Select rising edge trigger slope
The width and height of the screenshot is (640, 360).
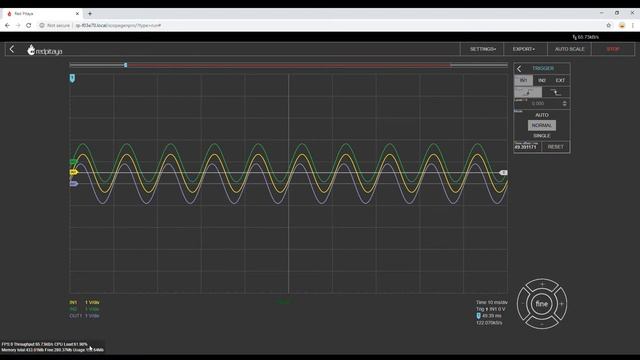pos(528,92)
